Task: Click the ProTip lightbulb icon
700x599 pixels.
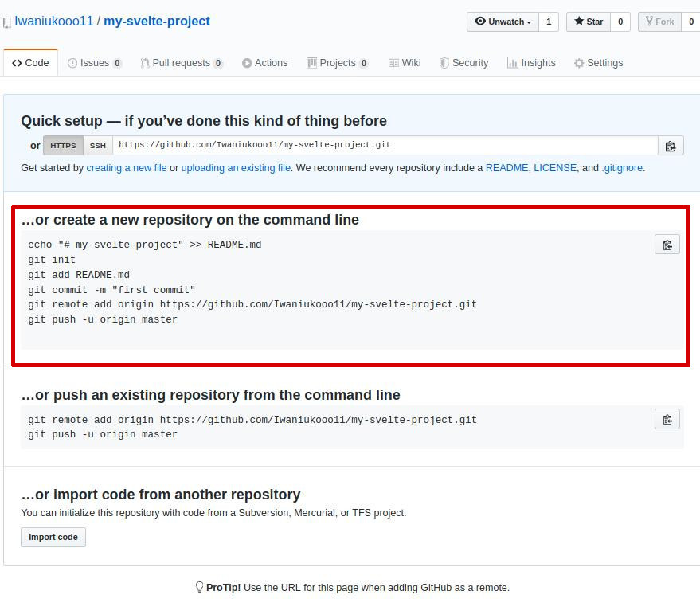Action: coord(198,587)
